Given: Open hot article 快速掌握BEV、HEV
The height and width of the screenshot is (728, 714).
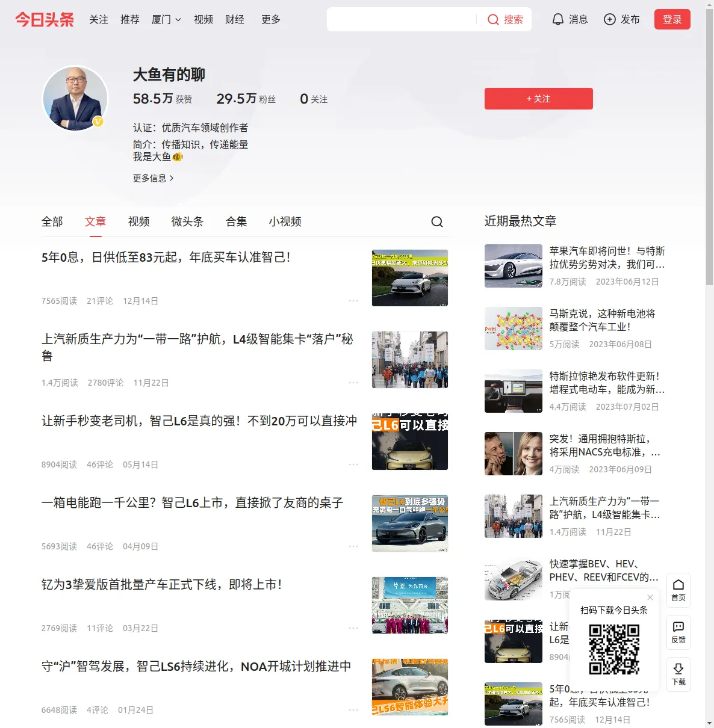Looking at the screenshot, I should 604,570.
